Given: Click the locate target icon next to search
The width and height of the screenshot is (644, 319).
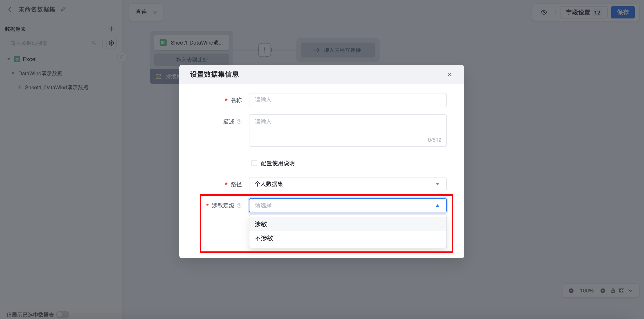Looking at the screenshot, I should tap(111, 43).
